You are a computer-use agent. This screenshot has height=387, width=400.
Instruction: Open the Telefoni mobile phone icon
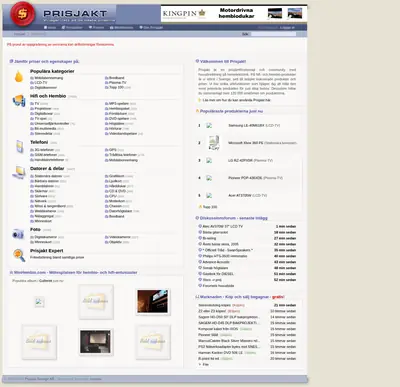pos(19,147)
